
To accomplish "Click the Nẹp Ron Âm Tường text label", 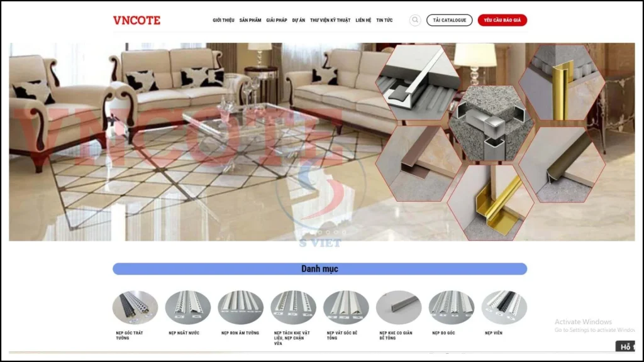I will (x=240, y=333).
